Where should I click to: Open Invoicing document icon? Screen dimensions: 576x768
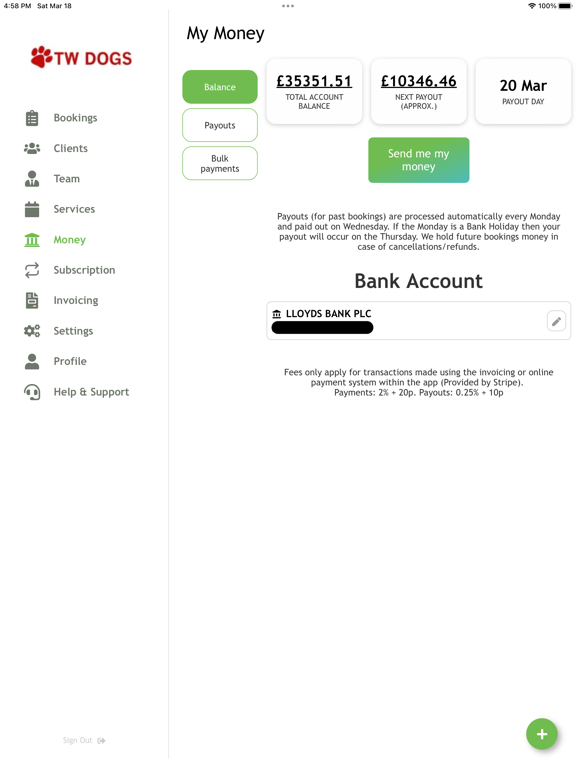(x=32, y=300)
